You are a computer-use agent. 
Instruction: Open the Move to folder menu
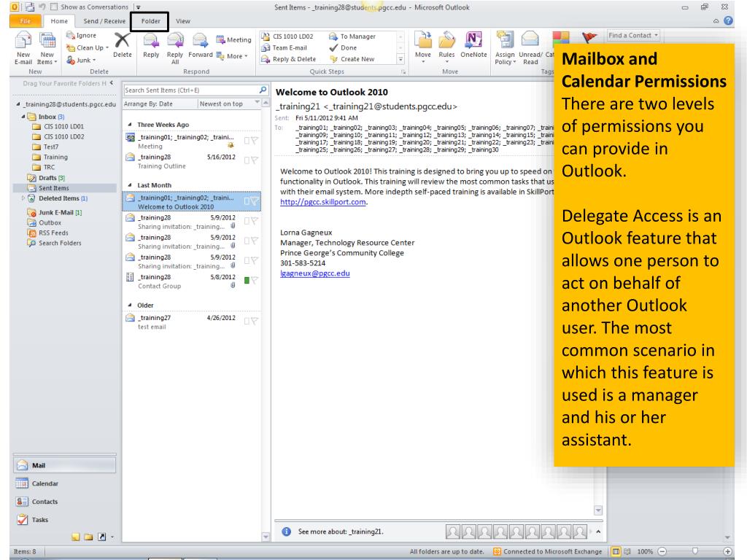[x=422, y=47]
